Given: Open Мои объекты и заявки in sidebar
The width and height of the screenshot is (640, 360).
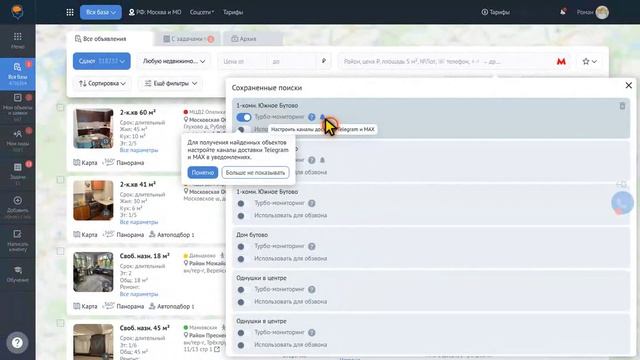Looking at the screenshot, I should pyautogui.click(x=18, y=107).
